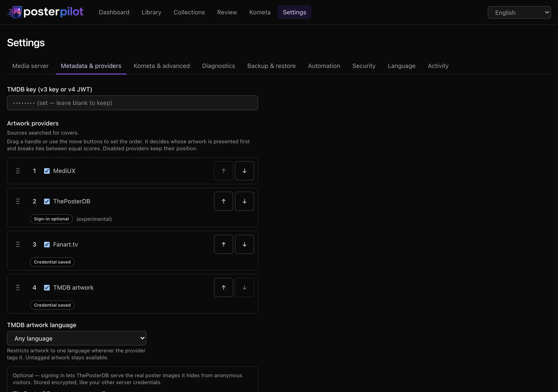Open the Kometa & advanced tab

(162, 66)
